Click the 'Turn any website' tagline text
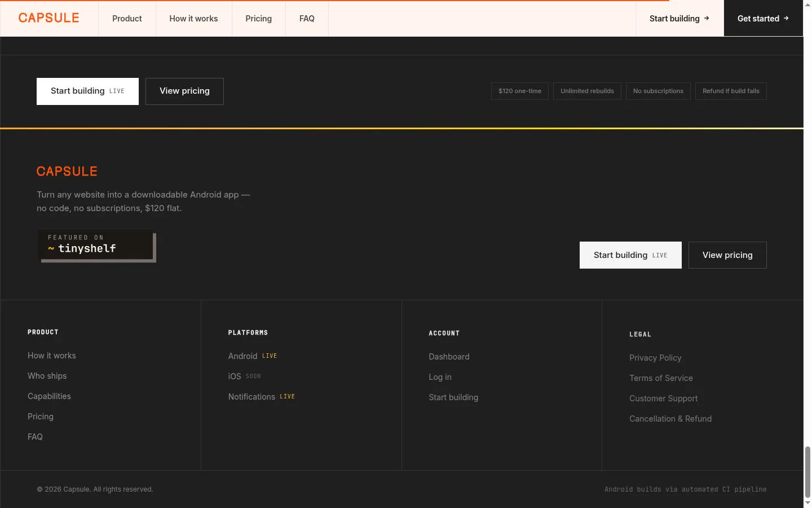 [143, 202]
